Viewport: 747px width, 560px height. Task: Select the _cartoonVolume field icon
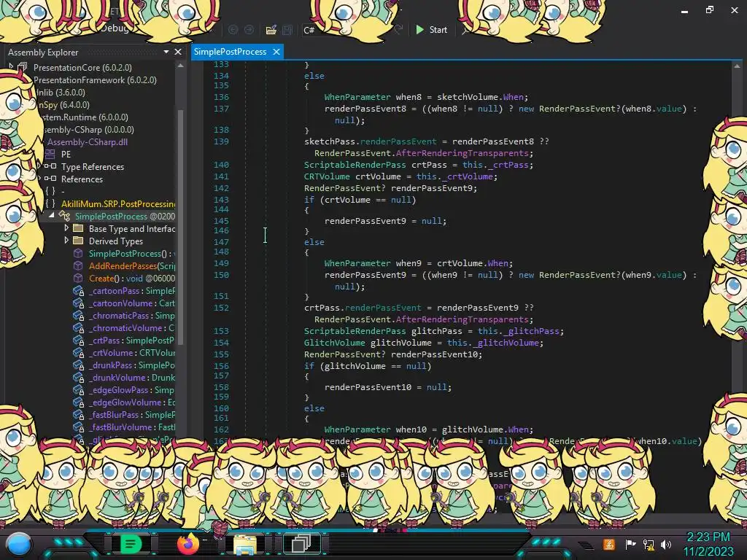click(x=78, y=303)
